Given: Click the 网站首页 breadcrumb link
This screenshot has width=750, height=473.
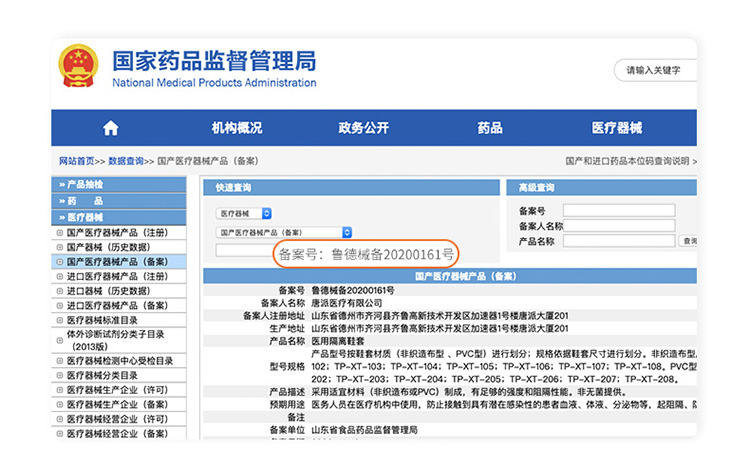Looking at the screenshot, I should pos(76,160).
